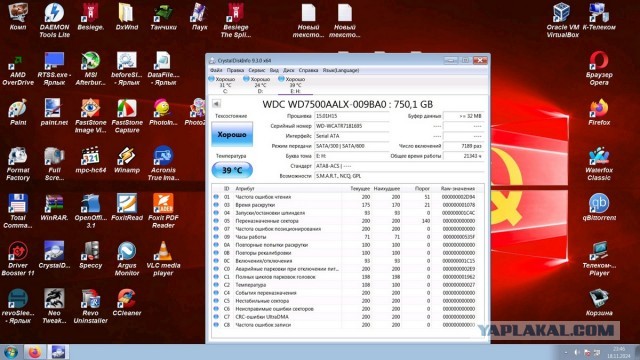Launch Winamp desktop shortcut
This screenshot has width=640, height=360.
click(127, 159)
